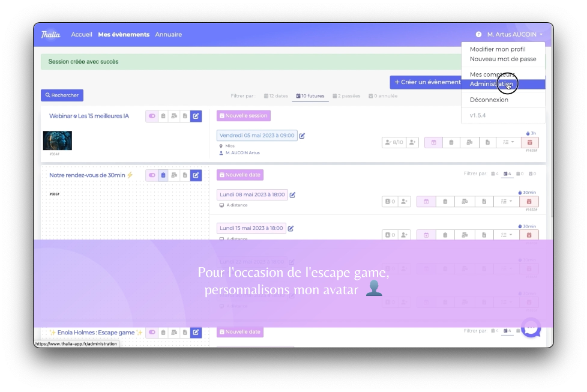This screenshot has width=587, height=392.
Task: Open the checklist dropdown in the Vendredi session row
Action: [x=507, y=142]
